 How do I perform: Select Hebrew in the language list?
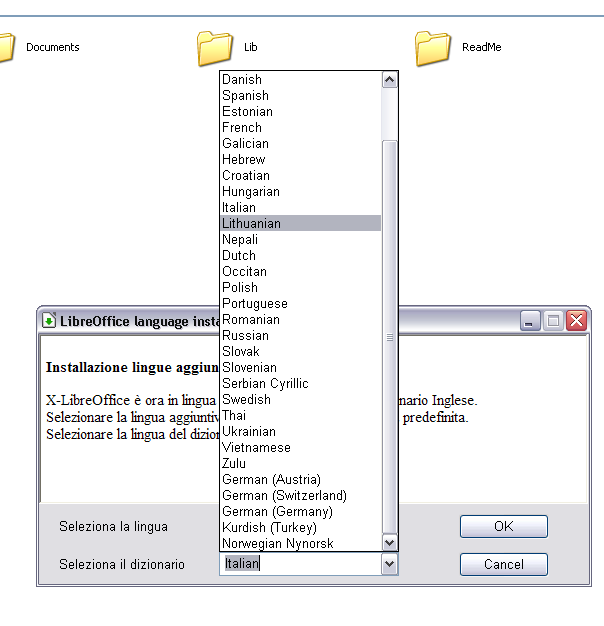(x=300, y=159)
